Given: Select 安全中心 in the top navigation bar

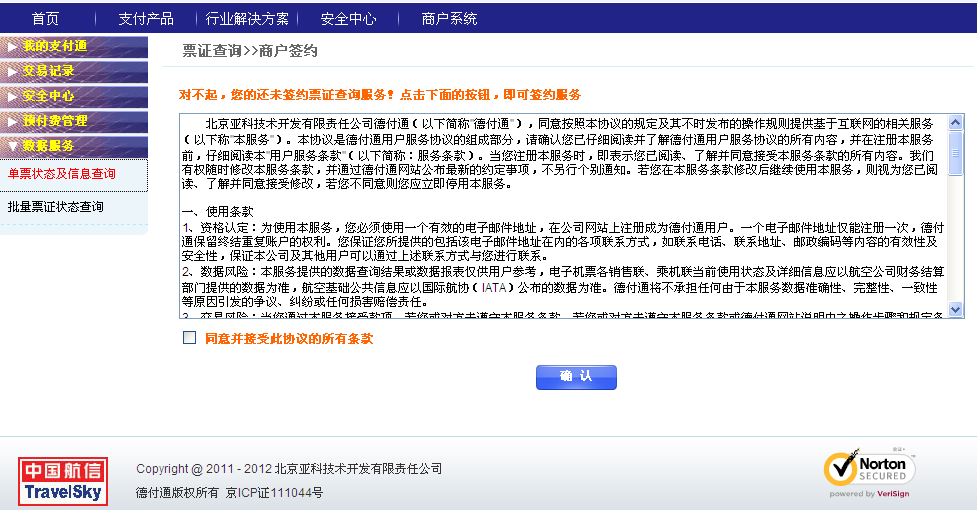Looking at the screenshot, I should click(x=348, y=18).
